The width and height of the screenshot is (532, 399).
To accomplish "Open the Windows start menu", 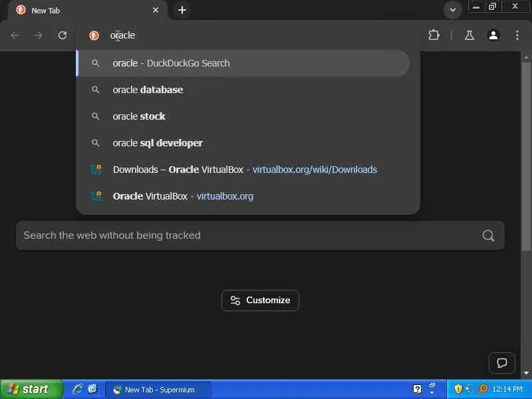I will (x=31, y=389).
